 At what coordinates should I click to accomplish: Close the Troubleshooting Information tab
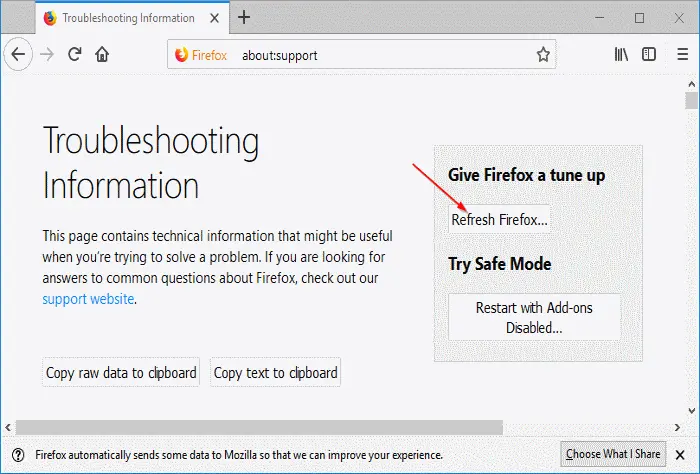[214, 18]
